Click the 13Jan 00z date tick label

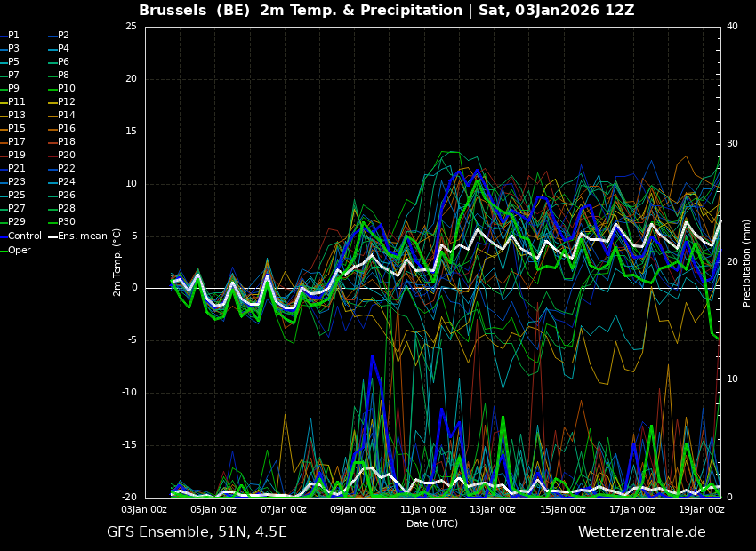tap(493, 509)
